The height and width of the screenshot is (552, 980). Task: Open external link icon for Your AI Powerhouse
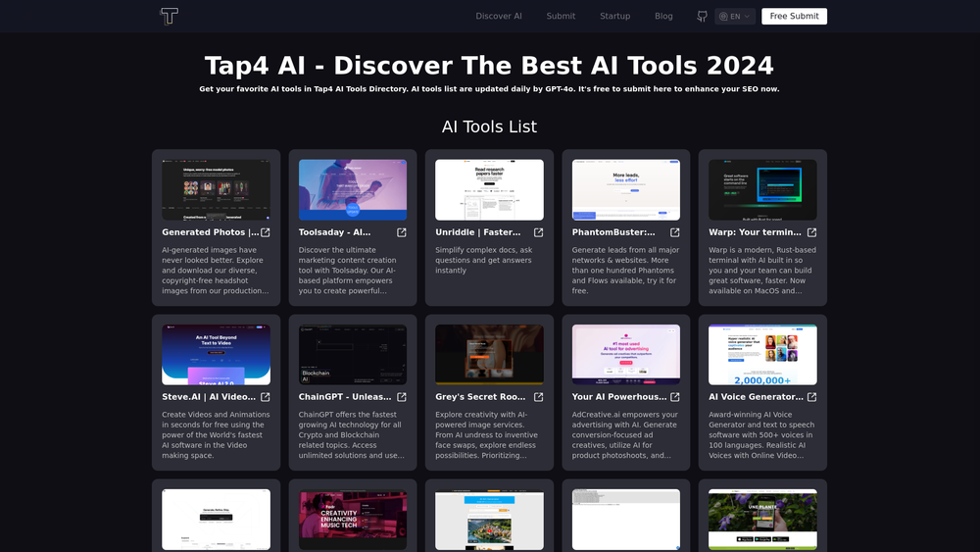pos(675,397)
